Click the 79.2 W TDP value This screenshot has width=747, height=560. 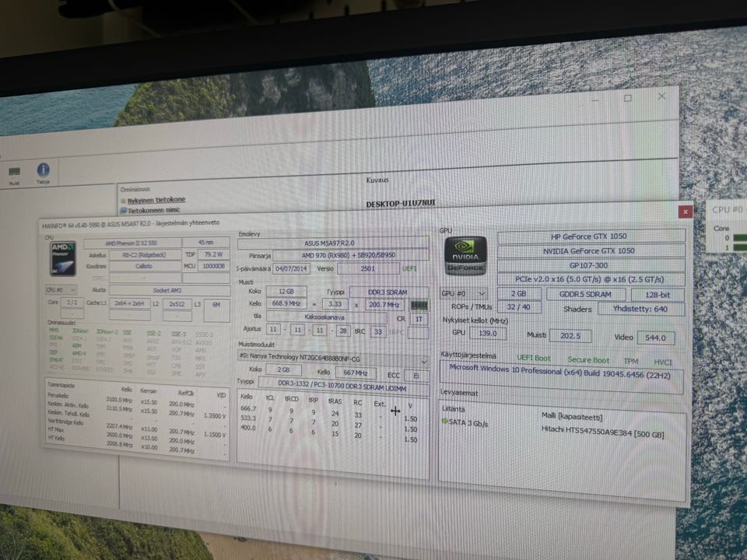213,254
